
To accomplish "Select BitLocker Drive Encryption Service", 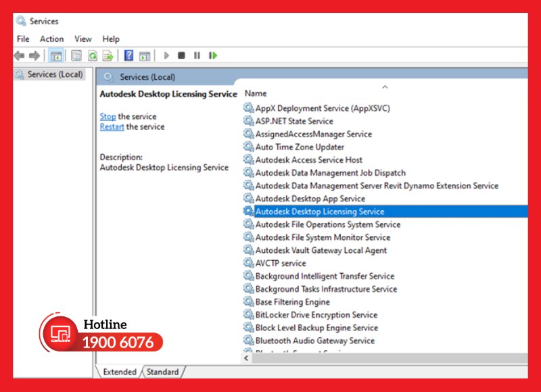I will (x=316, y=315).
